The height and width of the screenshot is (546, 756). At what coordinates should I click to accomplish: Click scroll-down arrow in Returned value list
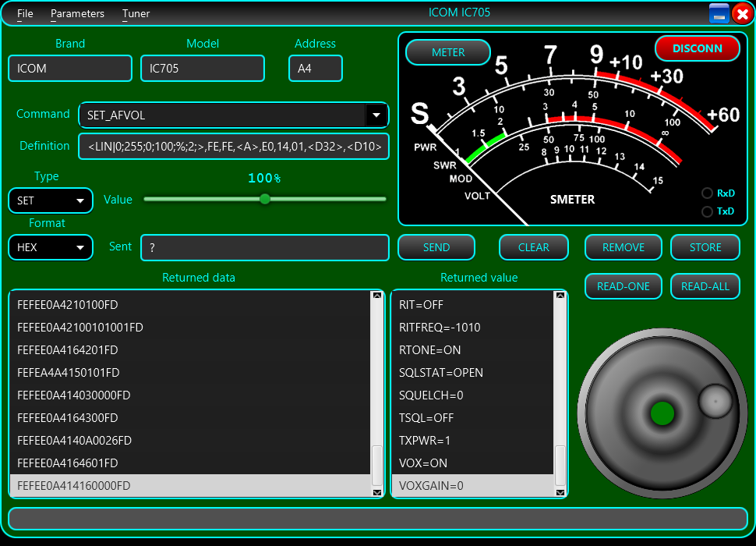tap(560, 492)
